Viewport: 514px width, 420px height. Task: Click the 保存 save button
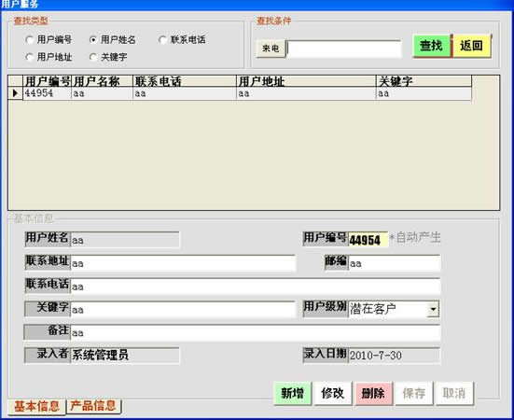click(414, 393)
